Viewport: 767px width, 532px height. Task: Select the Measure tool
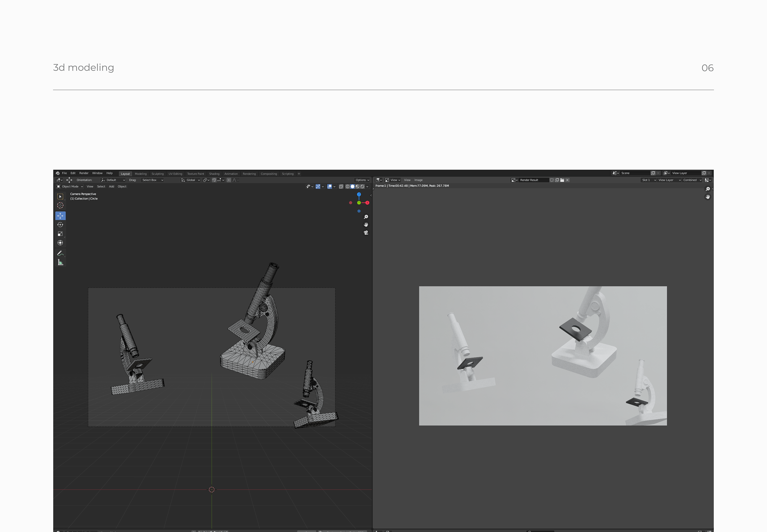click(60, 262)
